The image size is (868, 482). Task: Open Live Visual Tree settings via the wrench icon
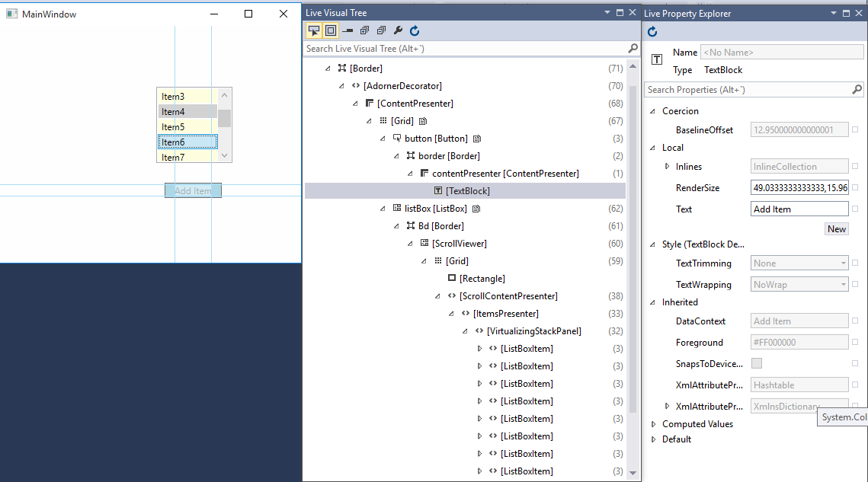pyautogui.click(x=397, y=30)
